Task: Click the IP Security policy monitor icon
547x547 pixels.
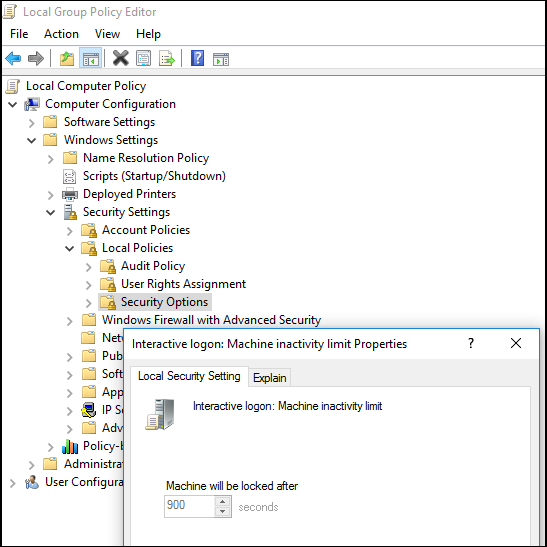Action: click(89, 410)
